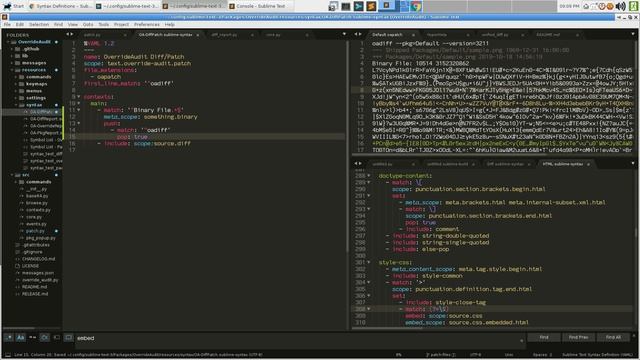
Task: Open the View menu
Action: point(73,24)
